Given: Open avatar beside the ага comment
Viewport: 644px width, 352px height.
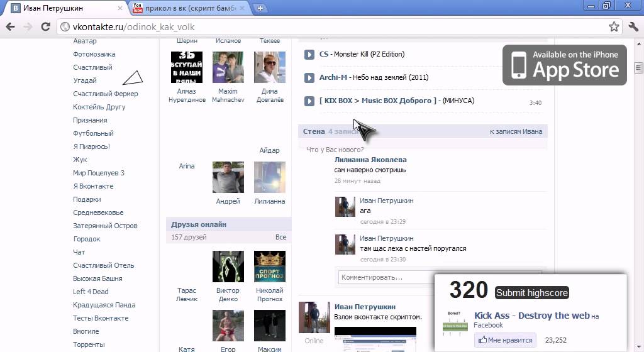Looking at the screenshot, I should click(345, 207).
